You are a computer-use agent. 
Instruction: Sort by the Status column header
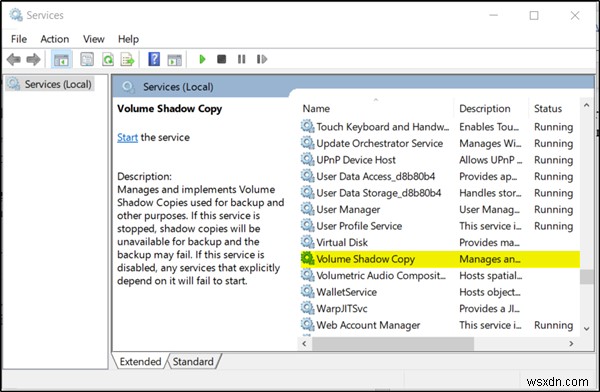[x=548, y=109]
